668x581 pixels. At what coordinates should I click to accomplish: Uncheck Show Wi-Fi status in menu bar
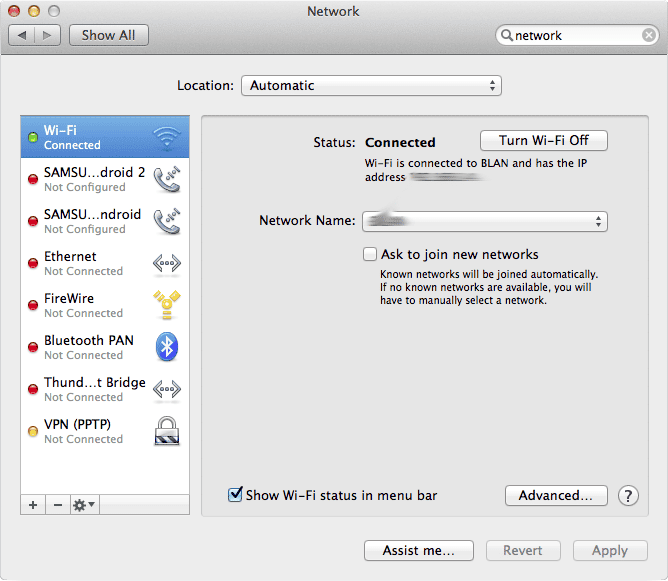(x=236, y=495)
